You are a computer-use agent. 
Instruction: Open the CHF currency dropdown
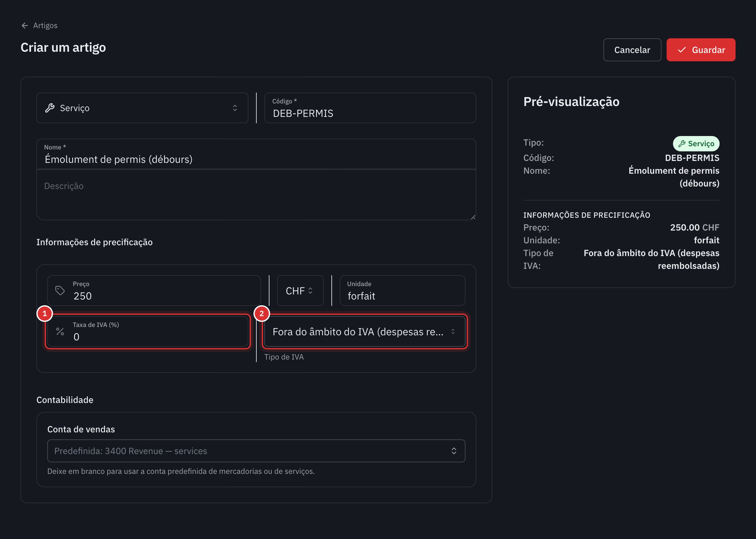tap(300, 290)
